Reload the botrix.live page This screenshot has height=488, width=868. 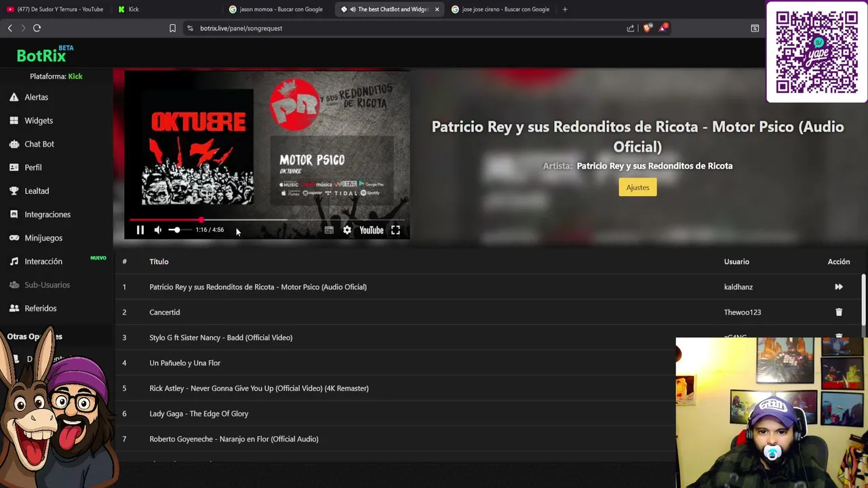(x=37, y=28)
